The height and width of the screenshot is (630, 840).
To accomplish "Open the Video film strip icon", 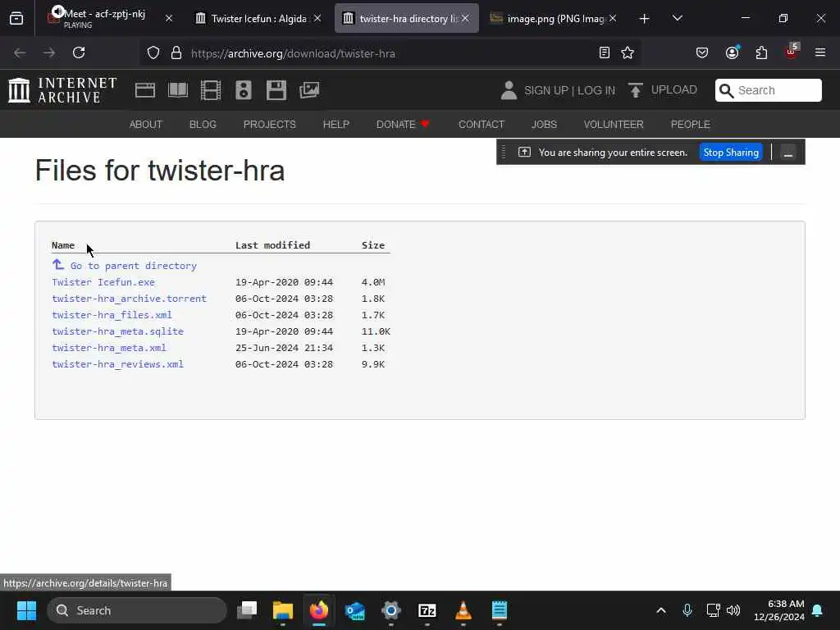I will pyautogui.click(x=211, y=90).
